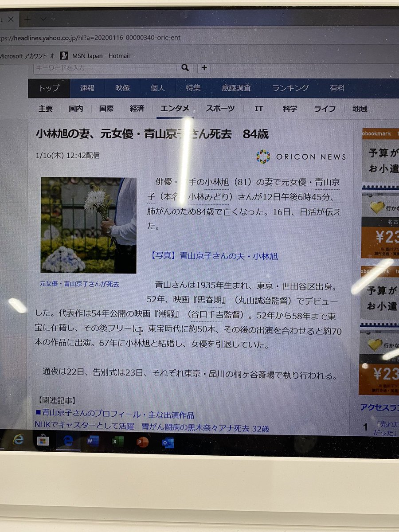Click the 思春期 keyword link

coord(209,301)
